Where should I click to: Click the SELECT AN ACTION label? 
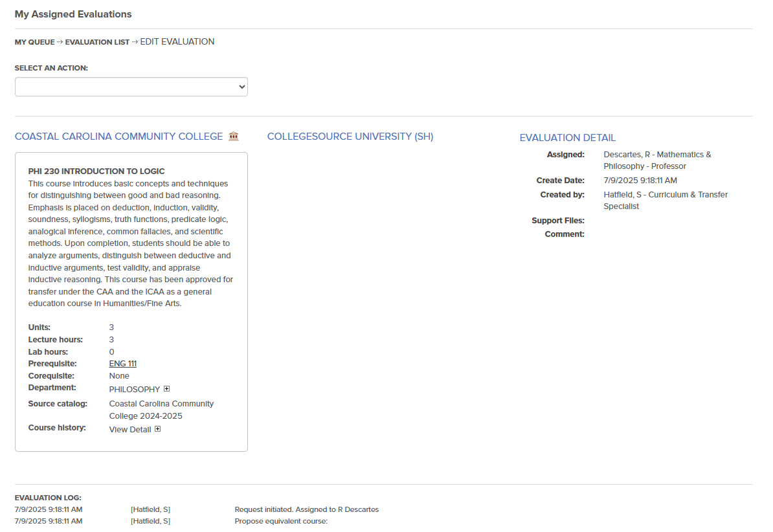click(x=51, y=68)
